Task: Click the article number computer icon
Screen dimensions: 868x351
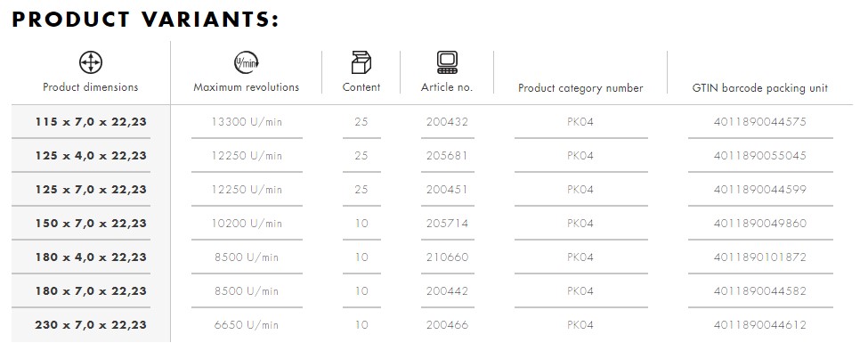Action: (x=447, y=62)
